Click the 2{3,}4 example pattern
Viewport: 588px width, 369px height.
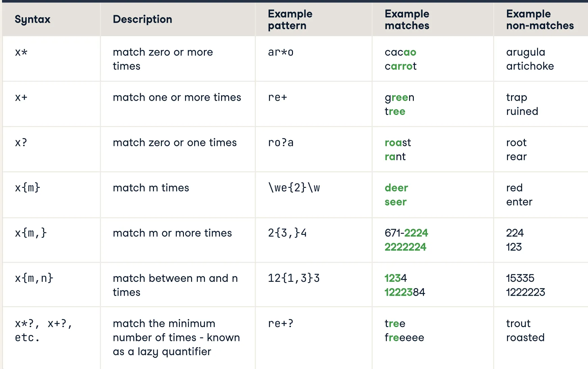(287, 233)
